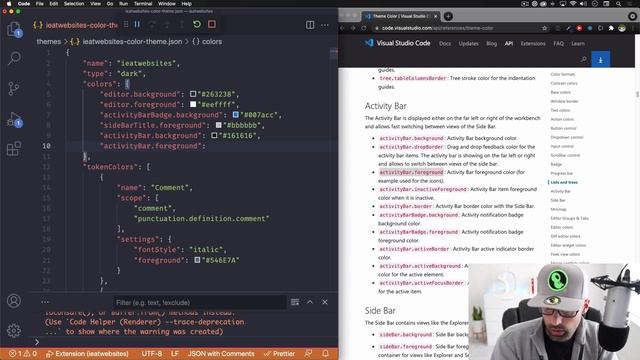This screenshot has height=360, width=640.
Task: Open the color picker for #eeffff swatch
Action: pos(193,104)
